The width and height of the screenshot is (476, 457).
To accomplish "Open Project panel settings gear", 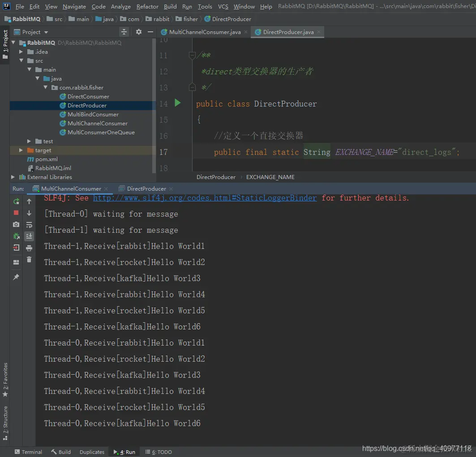I will pos(139,32).
